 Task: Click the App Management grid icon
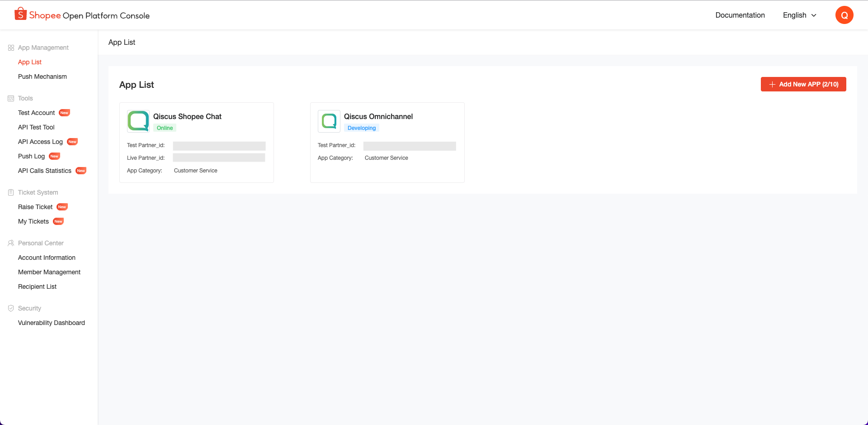click(11, 48)
